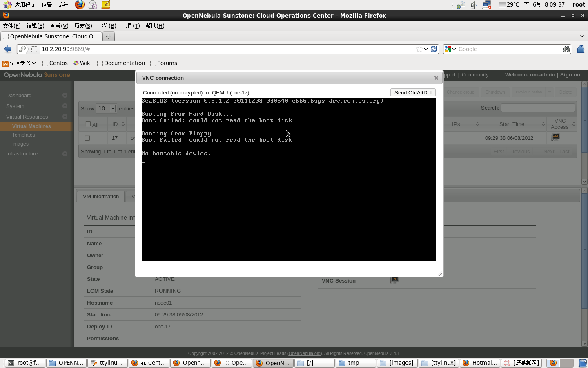
Task: Sort table by Start Time column
Action: (x=514, y=124)
